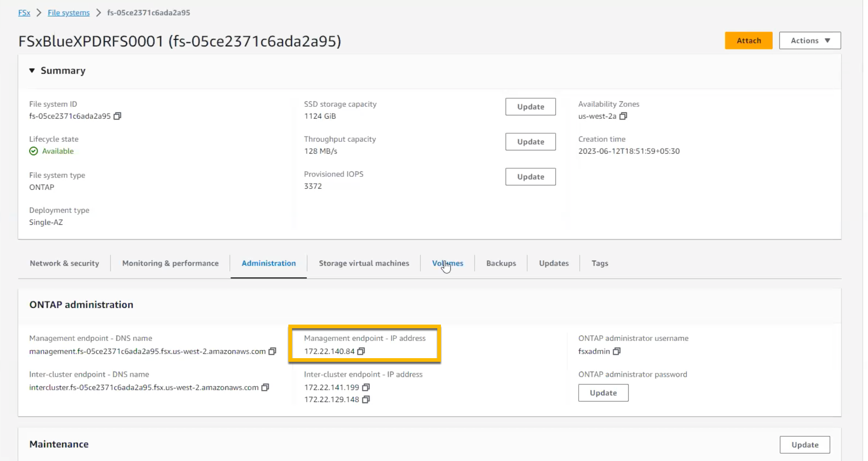Switch to the Volumes tab
The image size is (868, 461).
pyautogui.click(x=448, y=263)
